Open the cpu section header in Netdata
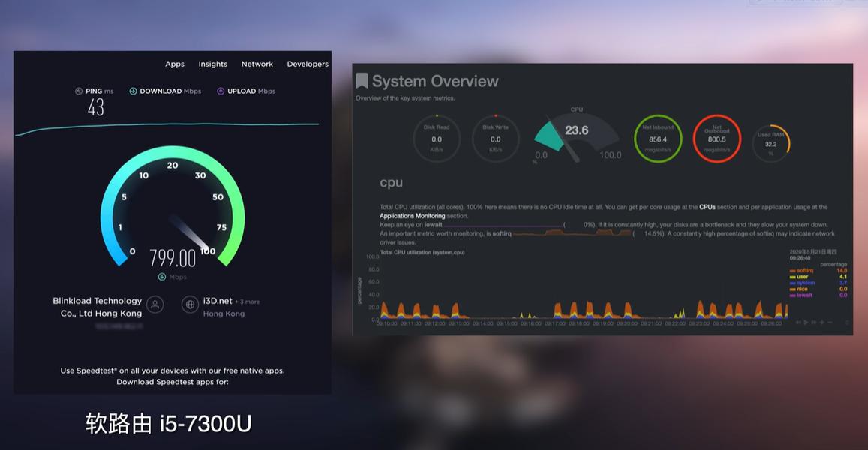 (391, 182)
